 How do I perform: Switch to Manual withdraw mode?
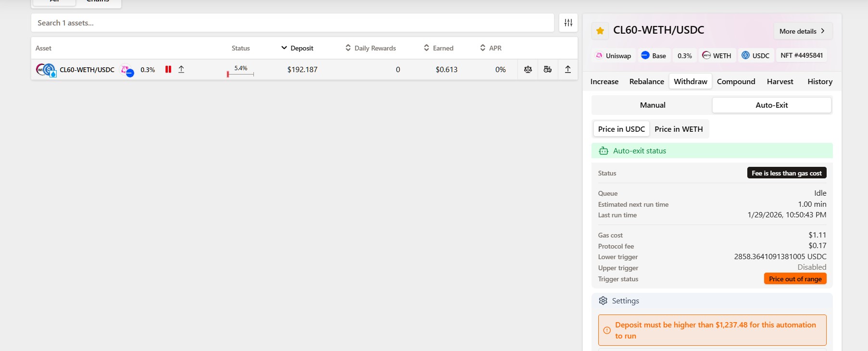point(652,105)
